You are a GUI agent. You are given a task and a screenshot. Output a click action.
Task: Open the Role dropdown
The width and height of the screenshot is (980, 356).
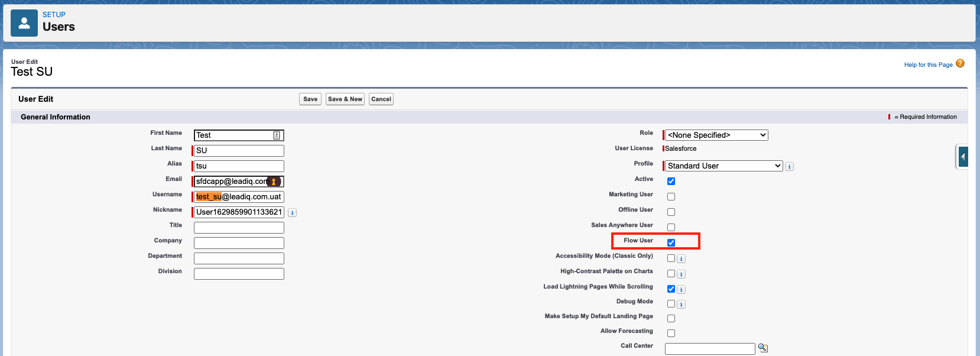tap(716, 135)
